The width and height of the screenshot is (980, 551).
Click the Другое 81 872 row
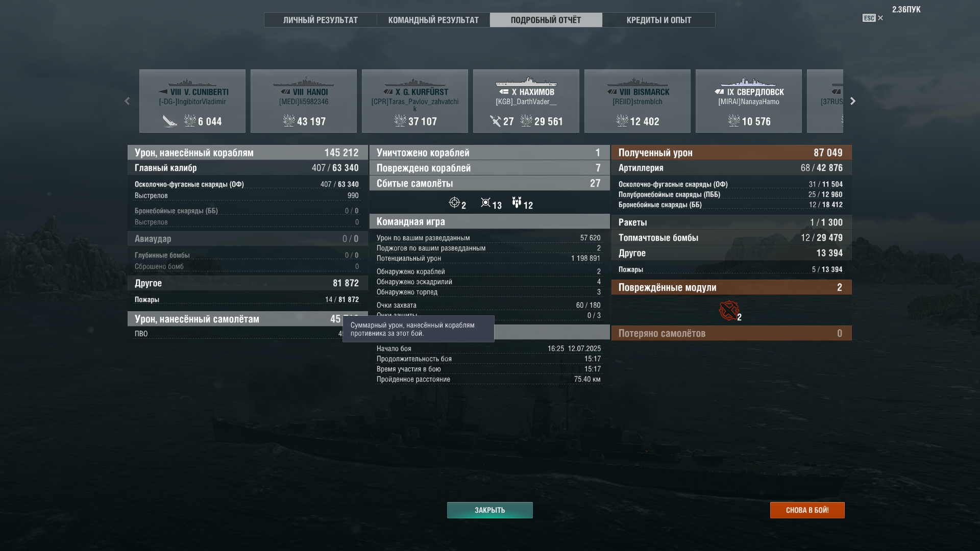tap(248, 283)
